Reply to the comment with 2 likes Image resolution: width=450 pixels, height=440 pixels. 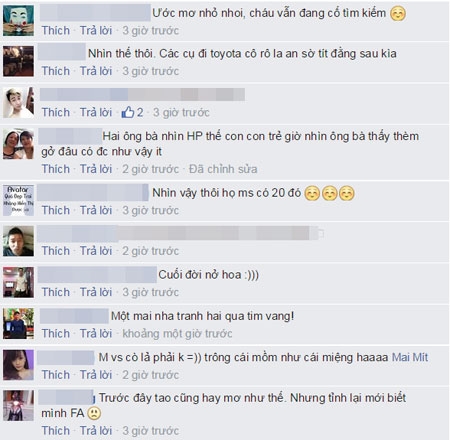(96, 112)
